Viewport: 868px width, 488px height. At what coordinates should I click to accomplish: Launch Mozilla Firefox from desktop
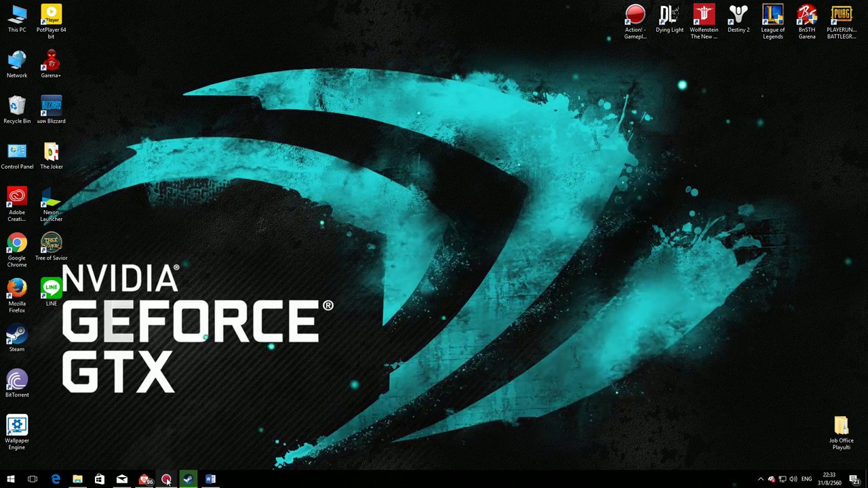(x=17, y=296)
